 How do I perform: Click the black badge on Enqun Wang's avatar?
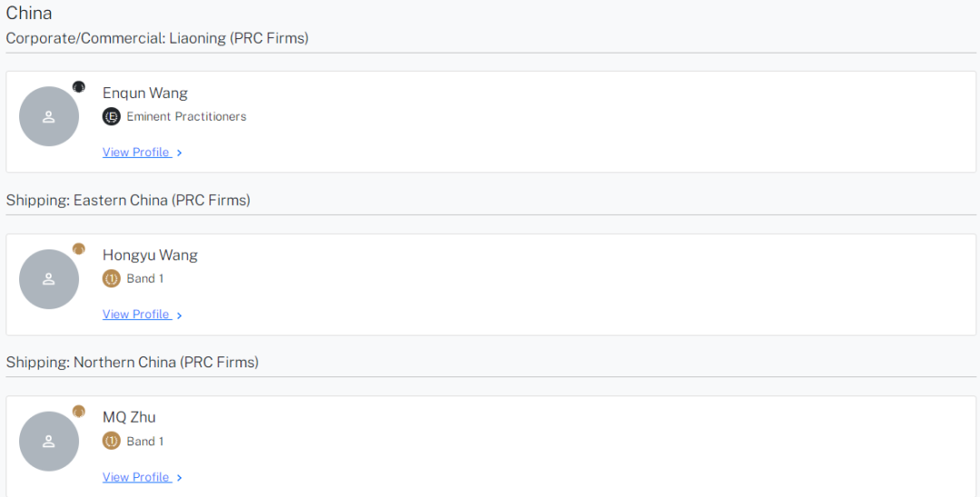tap(79, 87)
